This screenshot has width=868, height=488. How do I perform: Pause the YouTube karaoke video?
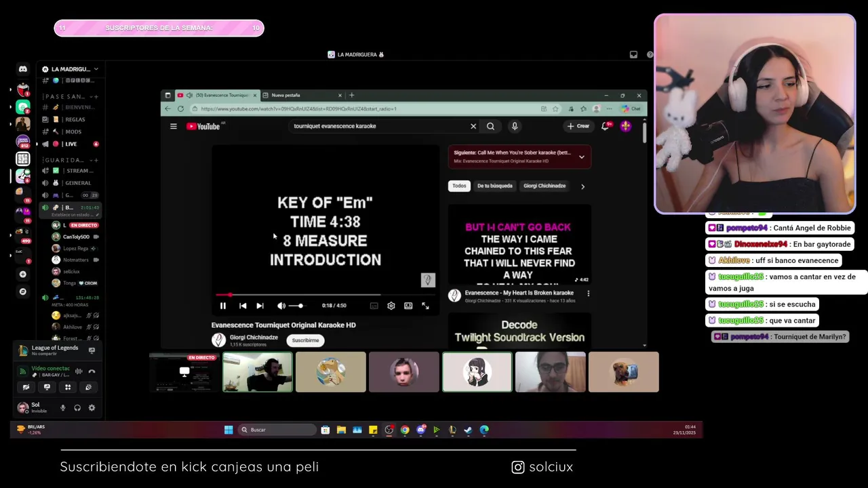tap(222, 306)
